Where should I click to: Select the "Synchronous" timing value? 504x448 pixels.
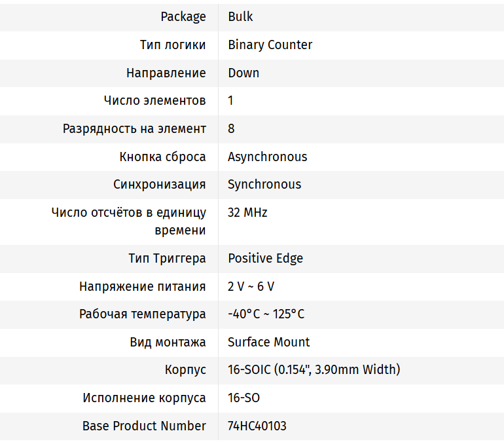tap(264, 184)
